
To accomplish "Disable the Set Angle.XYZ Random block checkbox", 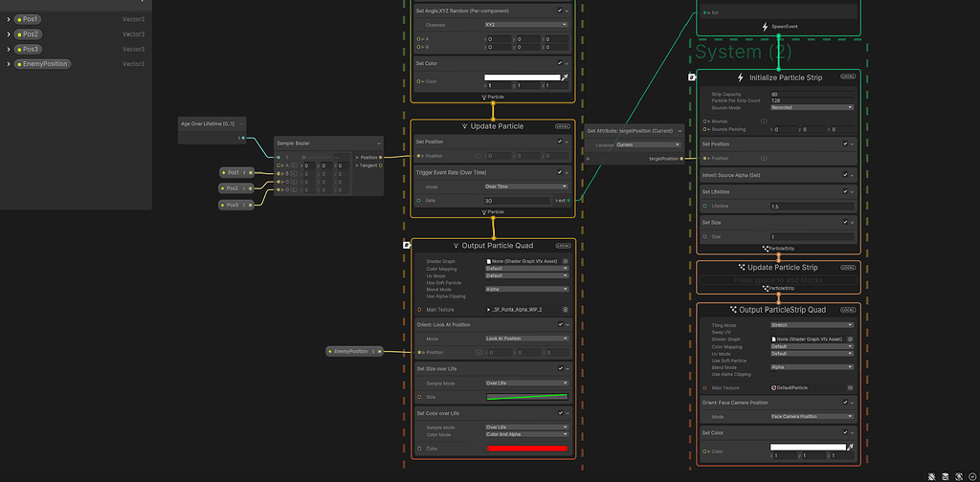I will (559, 11).
